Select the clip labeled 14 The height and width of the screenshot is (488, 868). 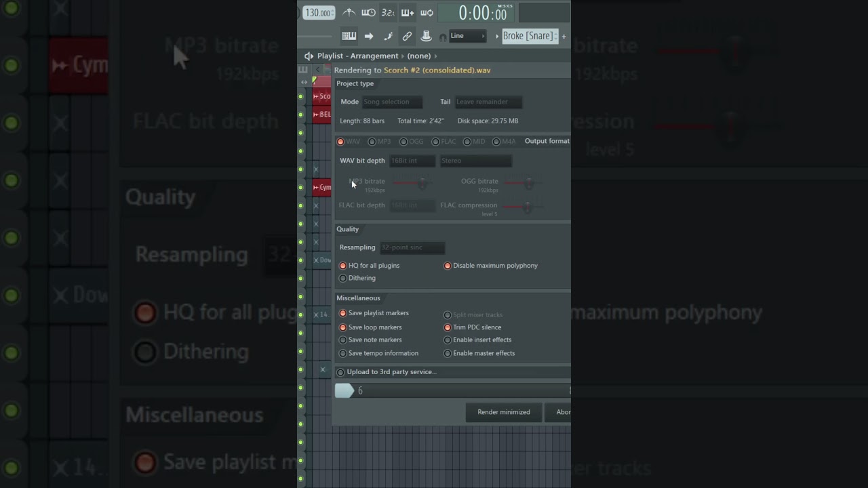pyautogui.click(x=322, y=314)
